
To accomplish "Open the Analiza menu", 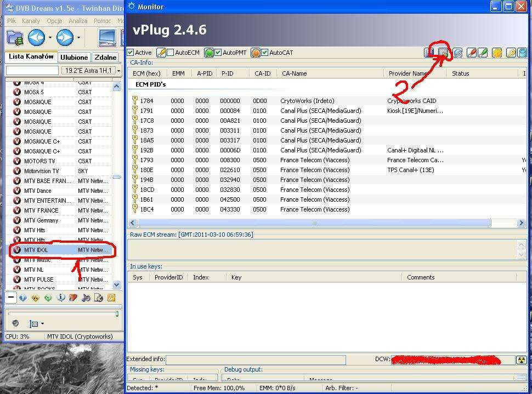I will [78, 21].
